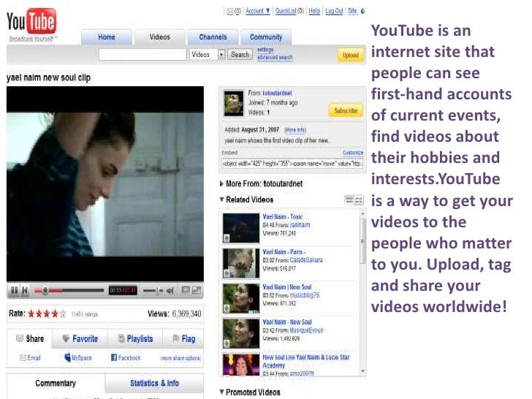Open the Yael Naim - New Soul thumbnail
Viewport: 532px width, 399px height.
tap(241, 333)
